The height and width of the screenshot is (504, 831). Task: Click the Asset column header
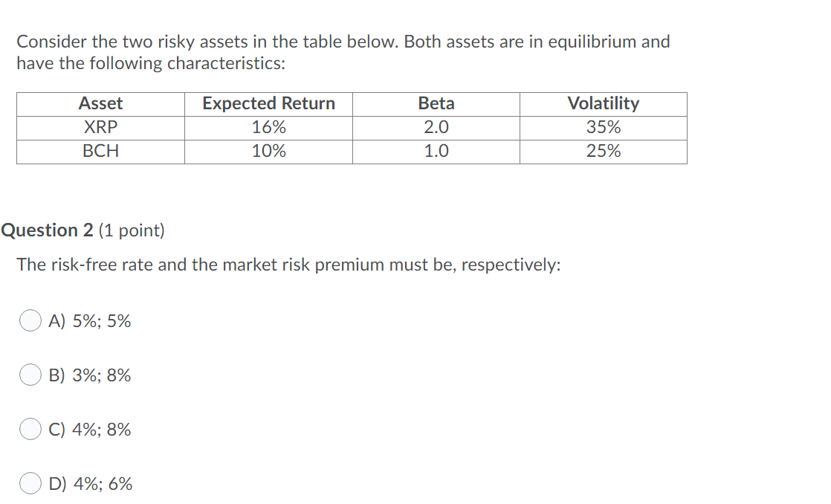(100, 103)
